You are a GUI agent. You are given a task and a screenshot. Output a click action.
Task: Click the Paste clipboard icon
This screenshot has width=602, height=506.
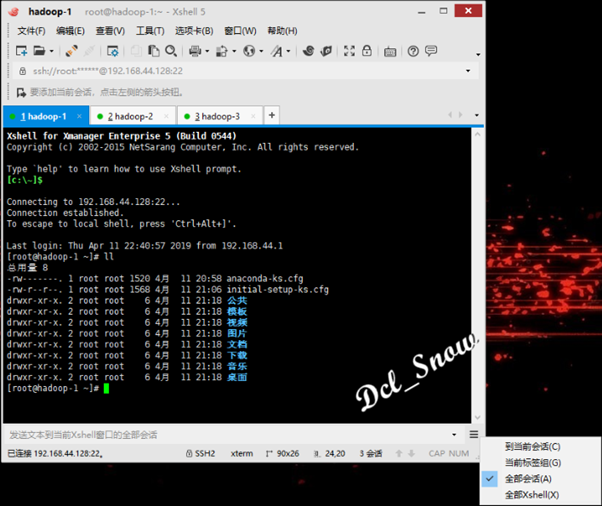(x=154, y=51)
